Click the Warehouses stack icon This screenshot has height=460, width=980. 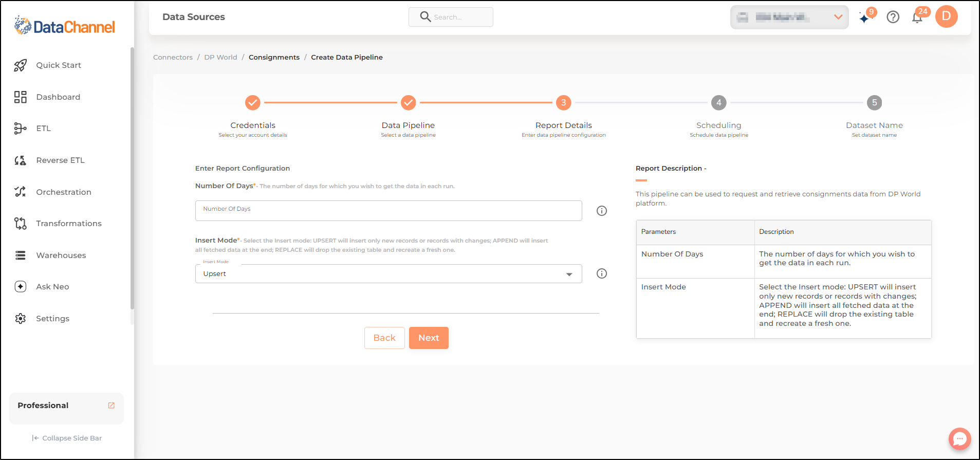click(x=21, y=255)
